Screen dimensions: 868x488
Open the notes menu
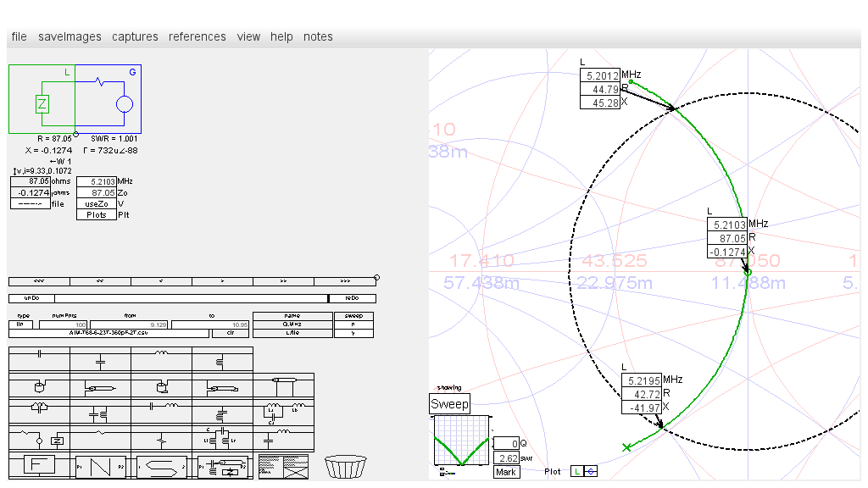click(318, 36)
